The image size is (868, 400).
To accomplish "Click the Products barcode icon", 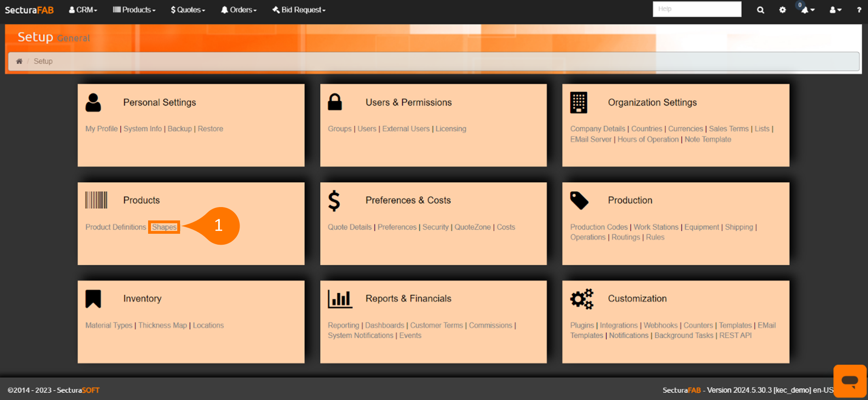I will point(96,200).
